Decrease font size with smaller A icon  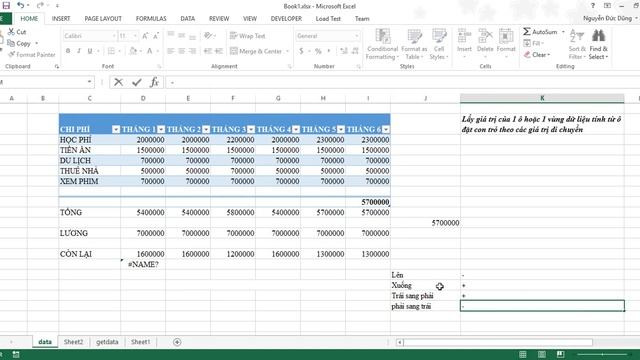[156, 36]
